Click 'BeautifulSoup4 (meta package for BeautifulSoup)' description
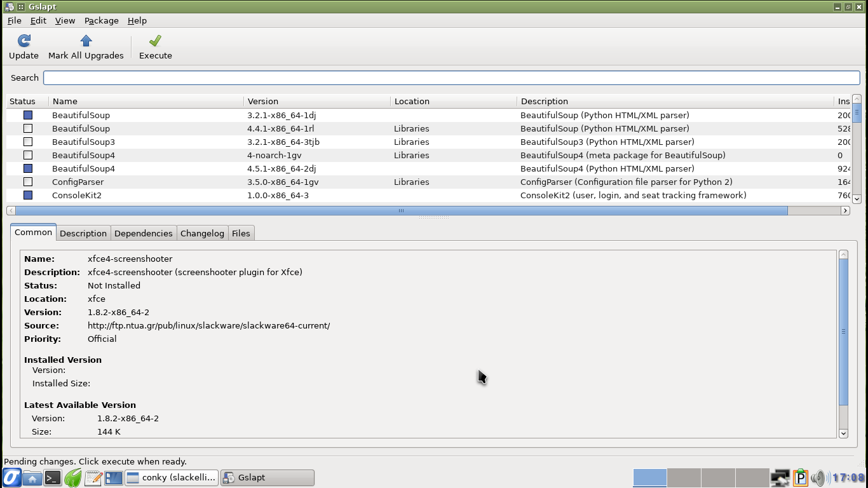 623,155
